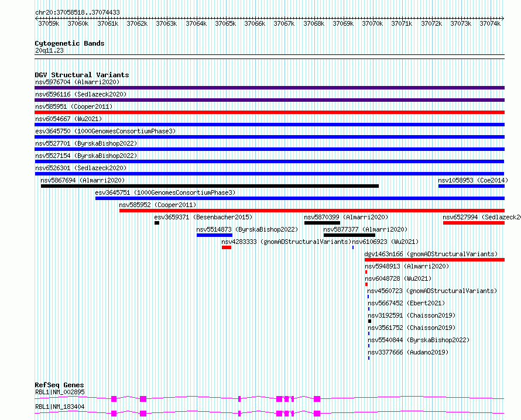Click esv3645751 (1000GenomesConsortiumPhase3) label
The image size is (521, 420).
pyautogui.click(x=165, y=192)
